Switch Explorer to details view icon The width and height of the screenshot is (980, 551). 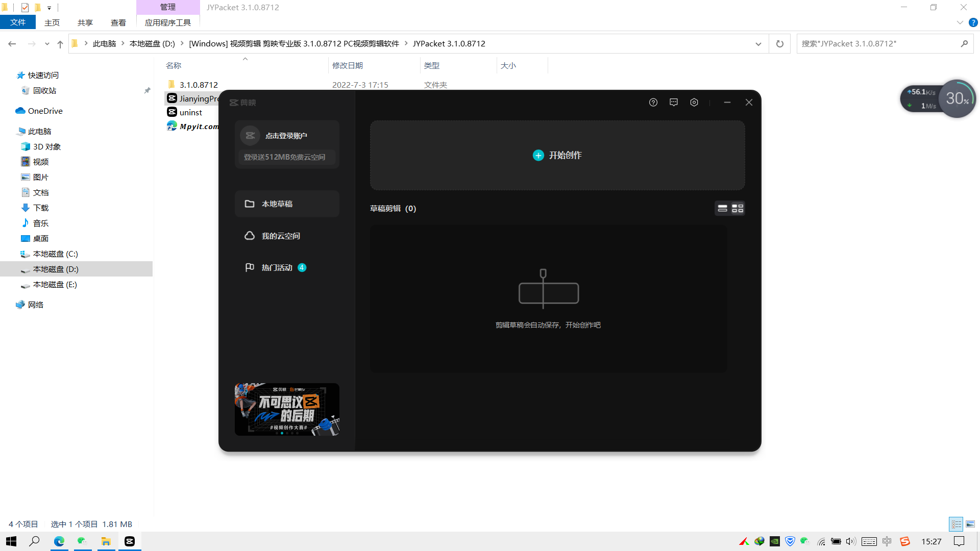pos(956,524)
